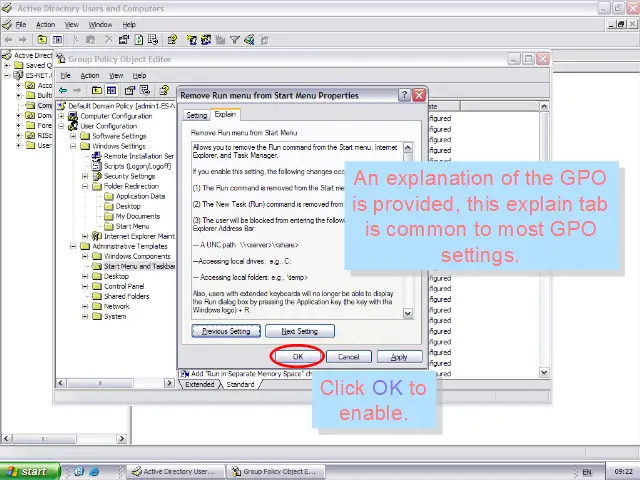Collapse the User Configuration node
This screenshot has width=640, height=480.
[x=61, y=126]
